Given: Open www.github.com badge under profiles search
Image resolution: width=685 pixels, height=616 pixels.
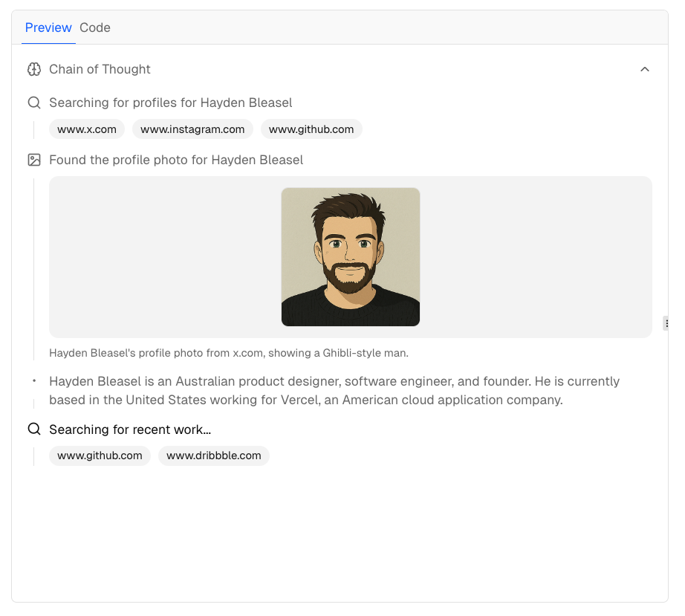Looking at the screenshot, I should 311,129.
